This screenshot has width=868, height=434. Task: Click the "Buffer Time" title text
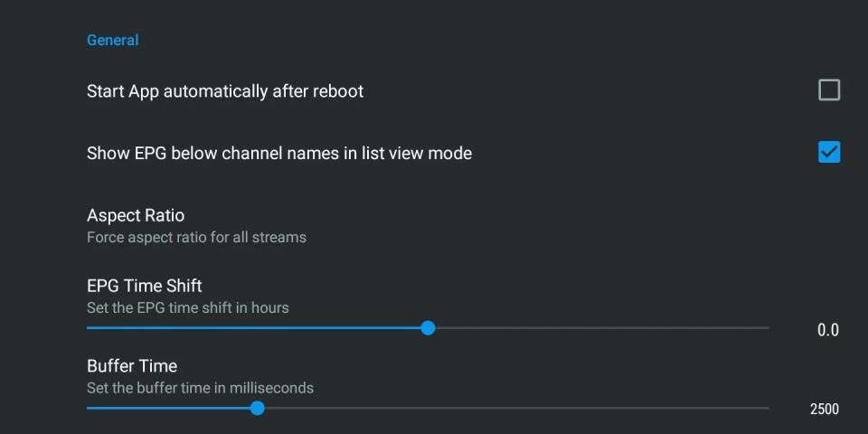click(132, 366)
